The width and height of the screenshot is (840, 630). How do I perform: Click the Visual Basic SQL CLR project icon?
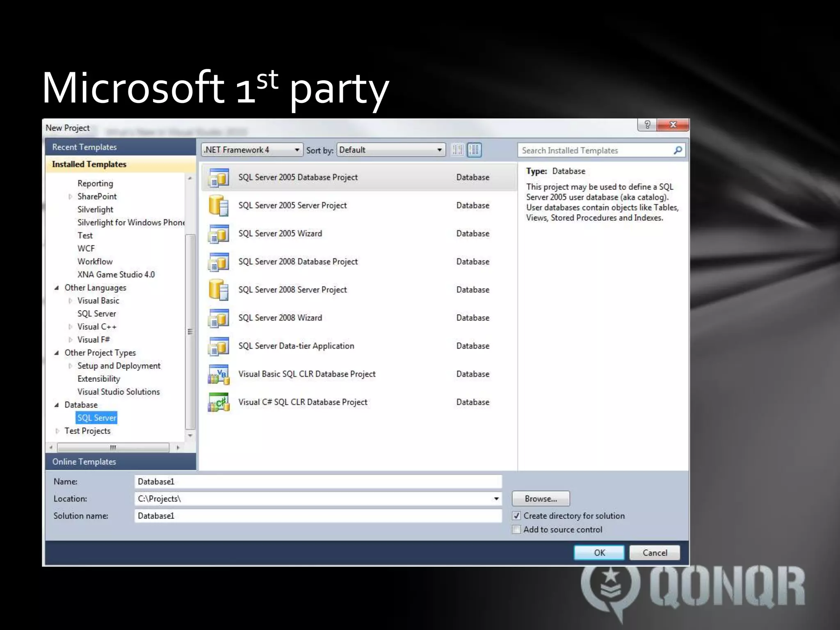click(x=219, y=374)
